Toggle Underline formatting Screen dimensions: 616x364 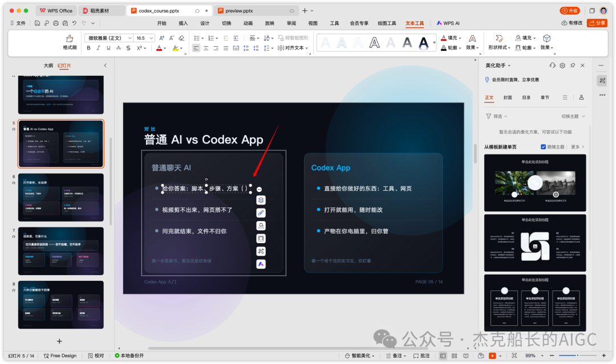pos(108,48)
